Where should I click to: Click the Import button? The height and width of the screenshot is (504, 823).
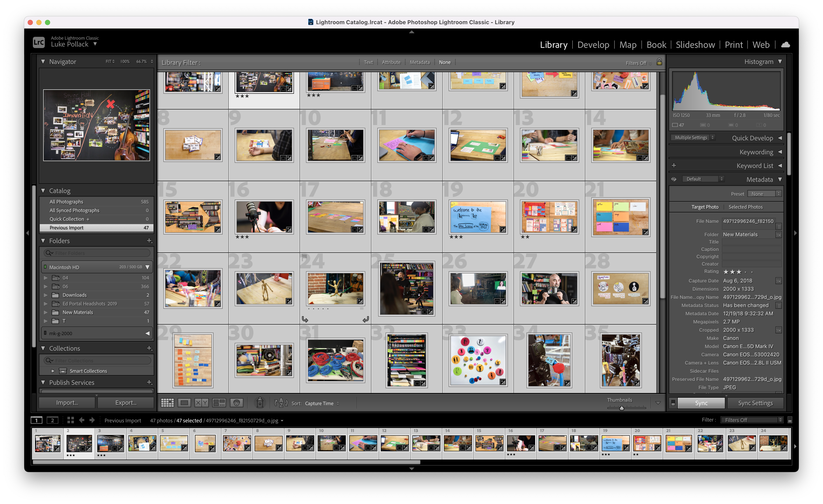[x=67, y=403]
